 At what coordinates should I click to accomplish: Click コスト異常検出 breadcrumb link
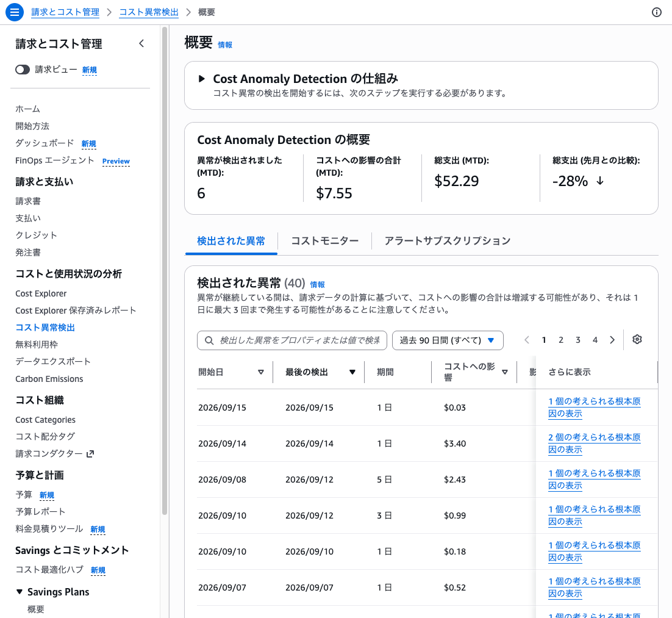pyautogui.click(x=149, y=12)
